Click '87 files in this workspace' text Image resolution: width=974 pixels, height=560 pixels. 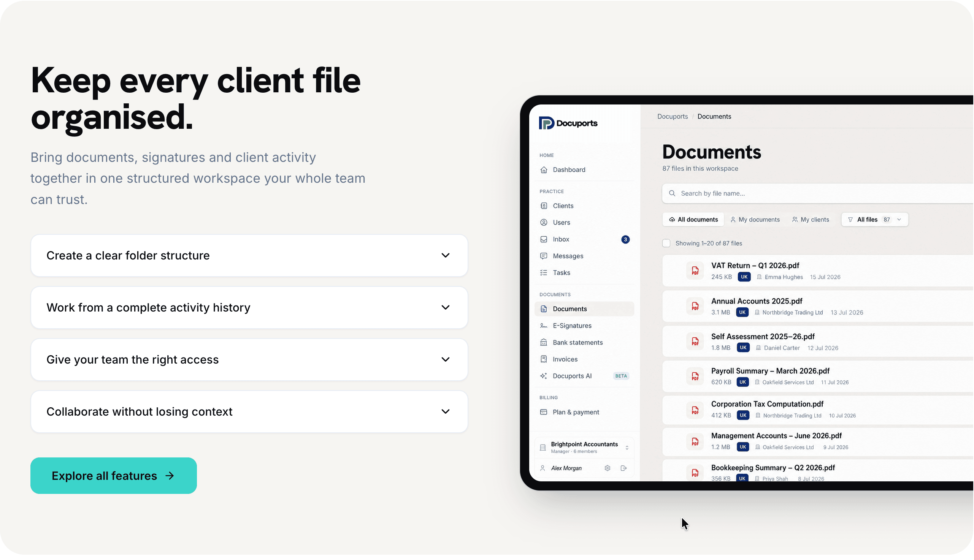pos(700,168)
